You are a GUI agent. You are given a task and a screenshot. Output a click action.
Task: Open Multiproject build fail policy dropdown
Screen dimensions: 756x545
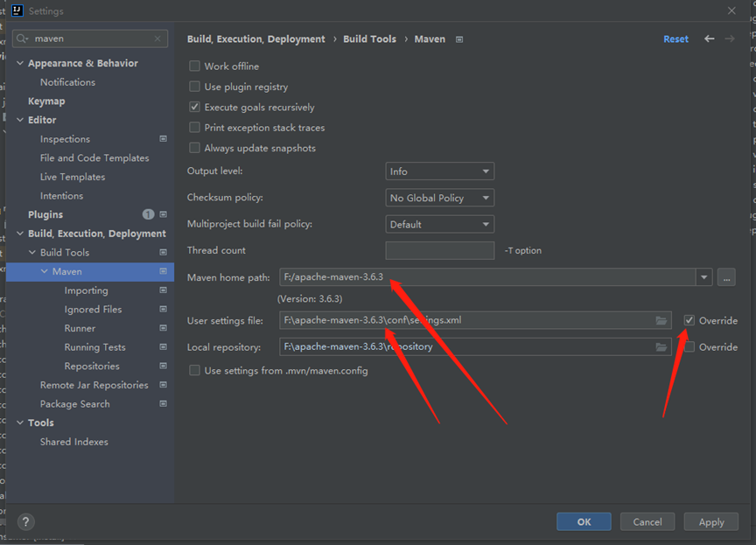coord(440,225)
